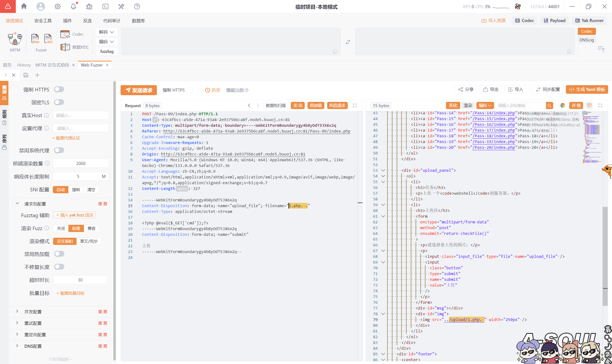Open the terminal console icon
This screenshot has height=364, width=612.
pyautogui.click(x=105, y=6)
